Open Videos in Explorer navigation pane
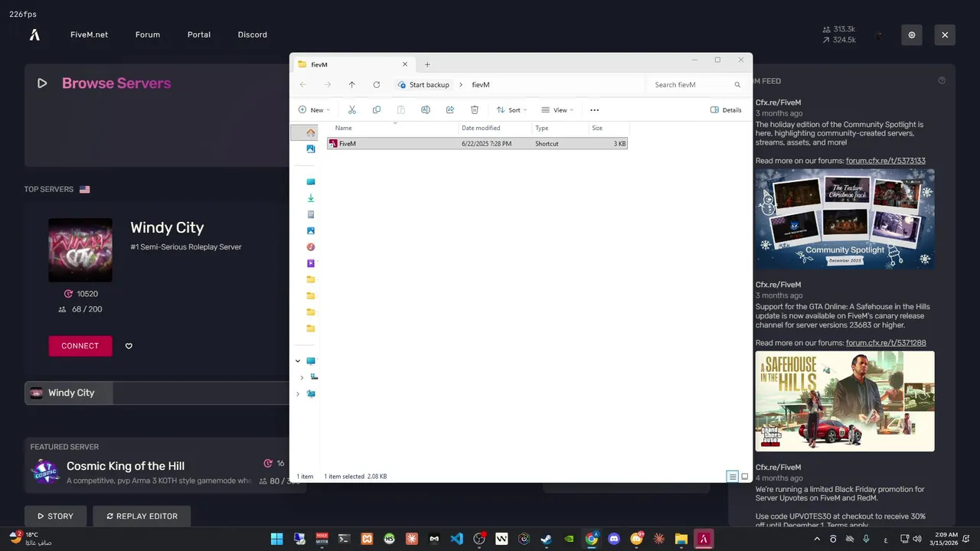The height and width of the screenshot is (551, 980). click(x=310, y=263)
